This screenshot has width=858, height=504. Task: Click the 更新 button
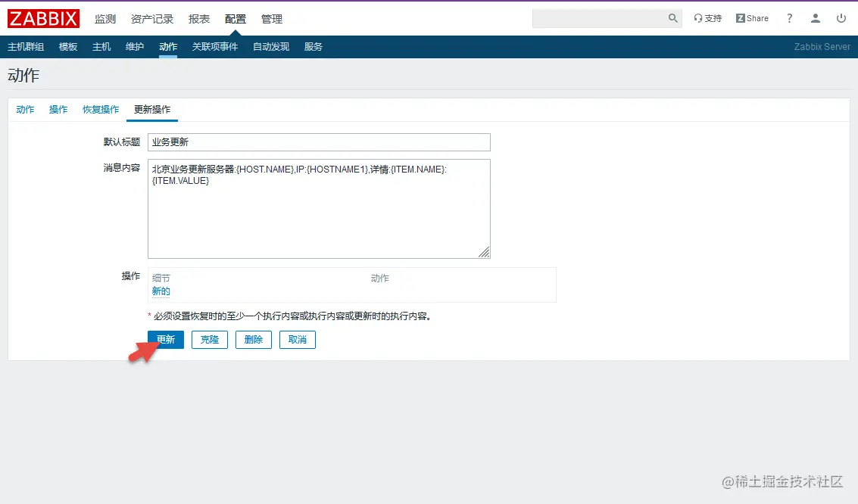click(166, 339)
